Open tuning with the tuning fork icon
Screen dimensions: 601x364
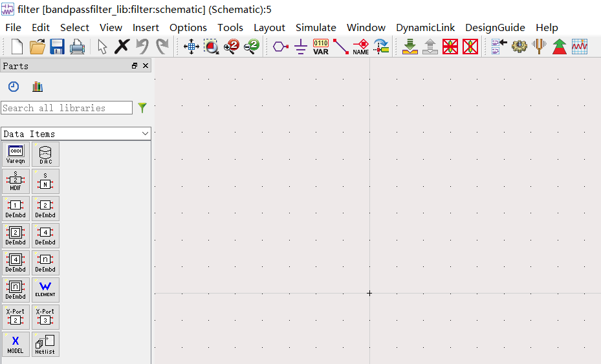540,47
